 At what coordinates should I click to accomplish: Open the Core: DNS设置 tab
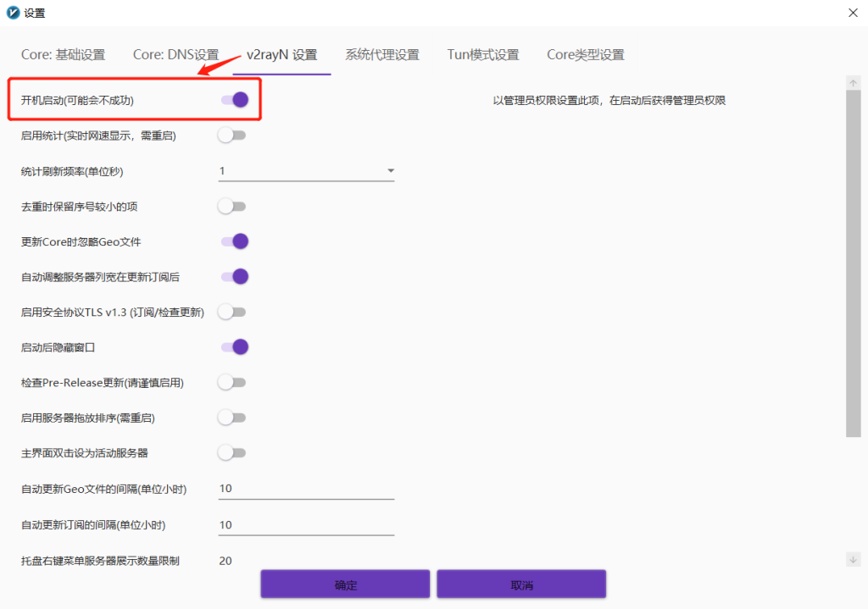pos(176,55)
